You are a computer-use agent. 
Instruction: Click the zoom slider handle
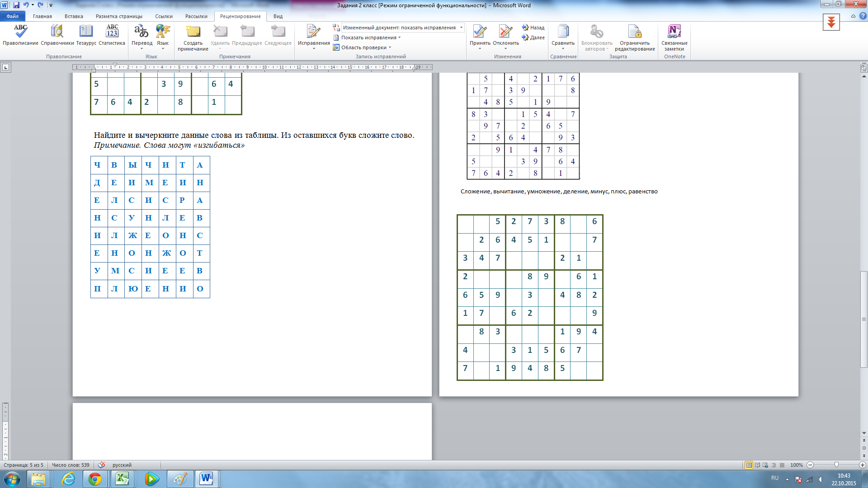[x=836, y=465]
